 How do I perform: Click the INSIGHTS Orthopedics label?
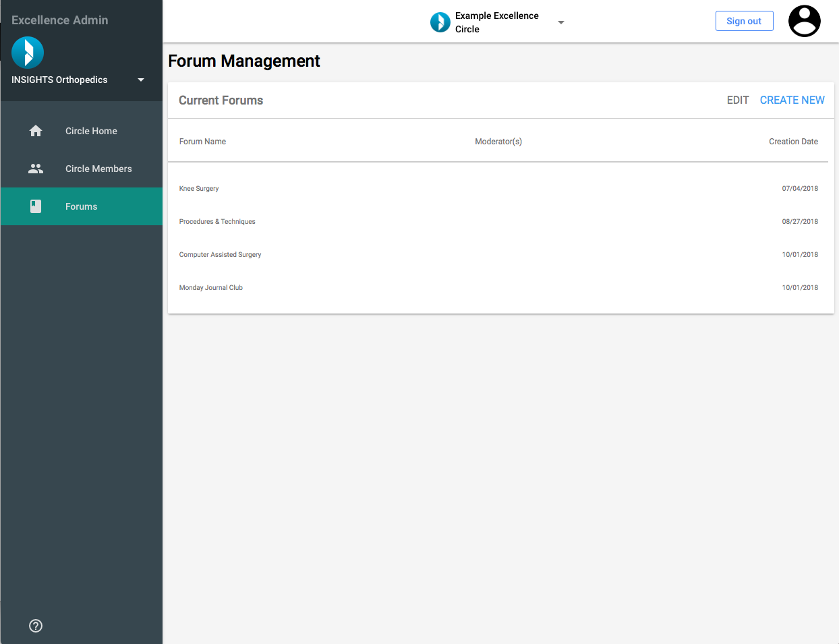(59, 80)
